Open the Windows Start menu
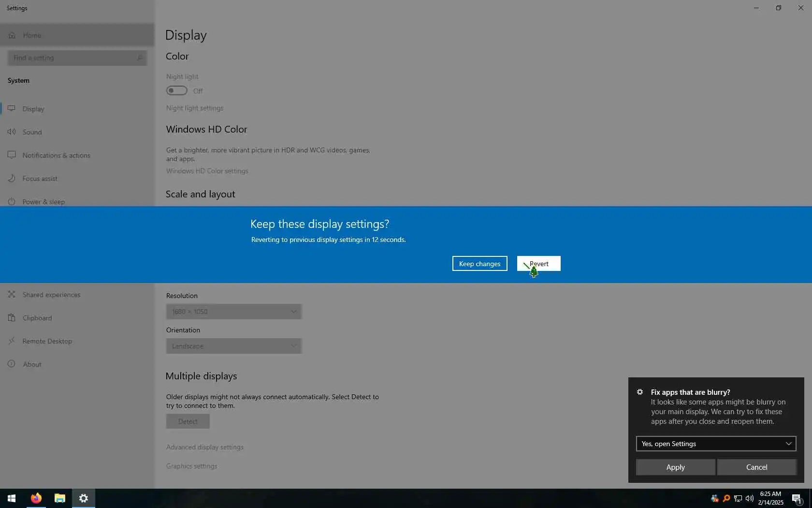Screen dimensions: 812x508 click(x=12, y=498)
